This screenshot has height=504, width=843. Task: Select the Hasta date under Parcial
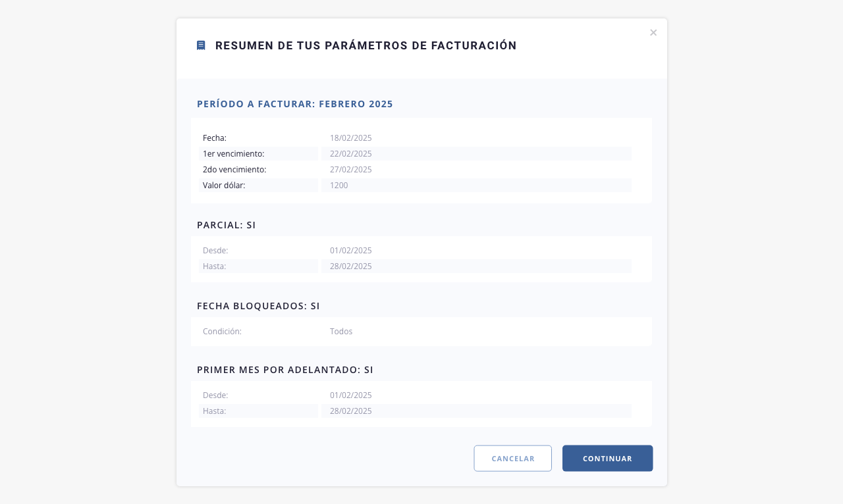coord(351,266)
